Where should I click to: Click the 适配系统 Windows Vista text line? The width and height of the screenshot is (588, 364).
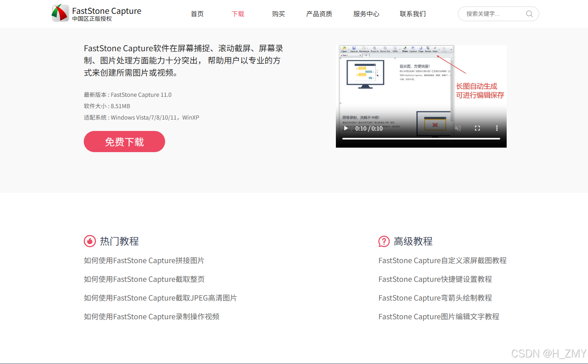coord(142,118)
